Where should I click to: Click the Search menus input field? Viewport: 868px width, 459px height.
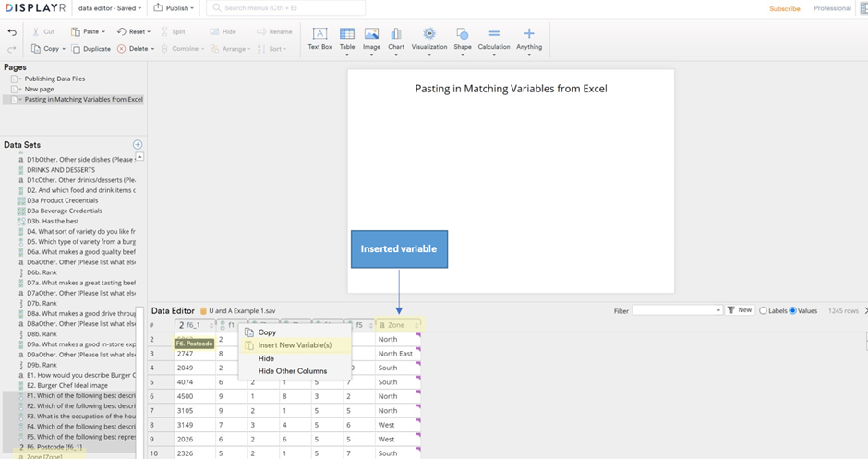click(286, 8)
